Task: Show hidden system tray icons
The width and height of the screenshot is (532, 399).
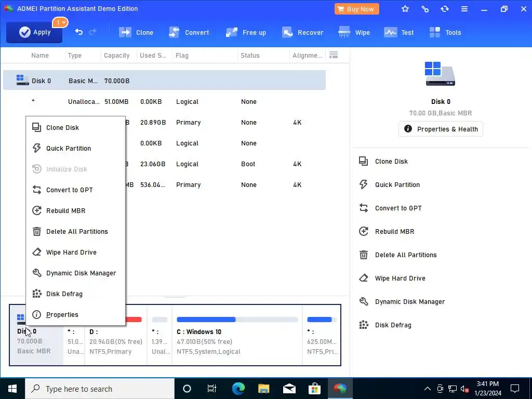Action: point(428,389)
